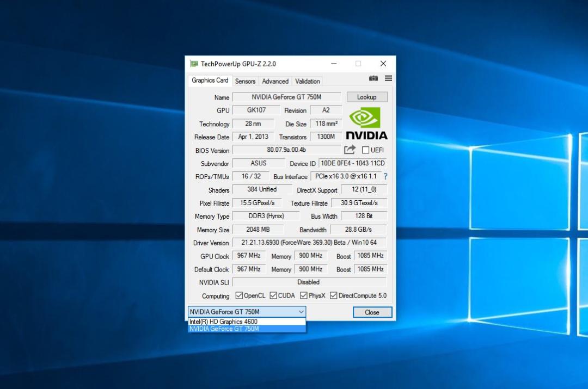Click the Revision value A2
This screenshot has height=389, width=588.
(x=326, y=110)
